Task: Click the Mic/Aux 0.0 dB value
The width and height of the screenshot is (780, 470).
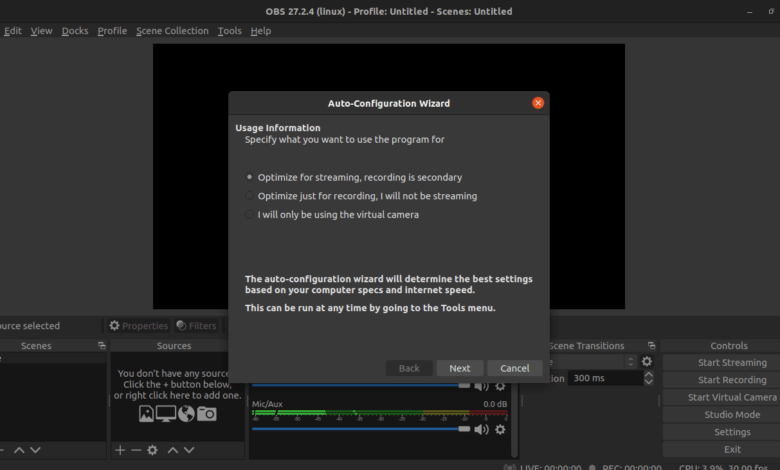Action: [495, 404]
